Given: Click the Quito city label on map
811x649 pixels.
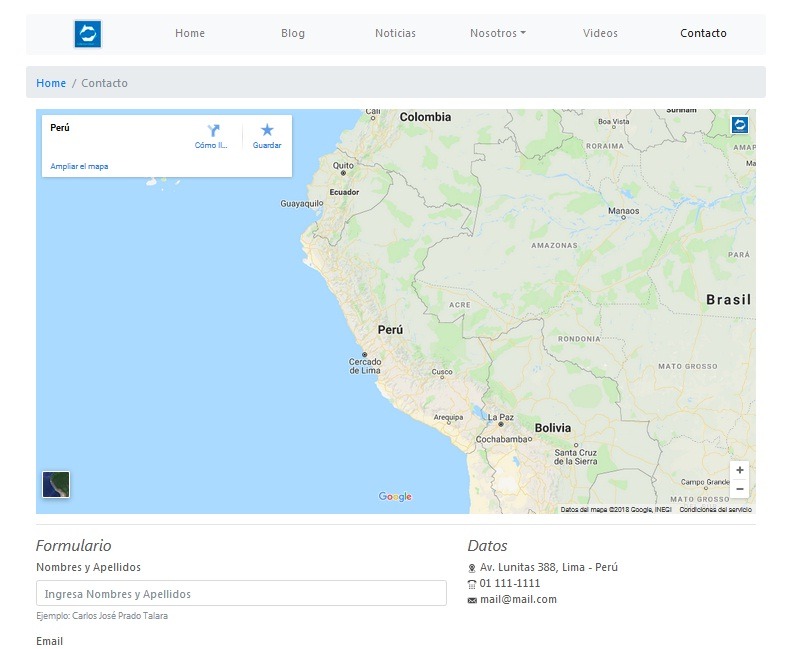Looking at the screenshot, I should 343,165.
